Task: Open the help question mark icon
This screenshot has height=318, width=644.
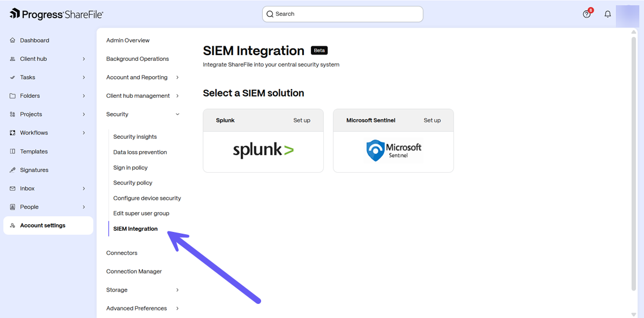Action: pos(587,14)
